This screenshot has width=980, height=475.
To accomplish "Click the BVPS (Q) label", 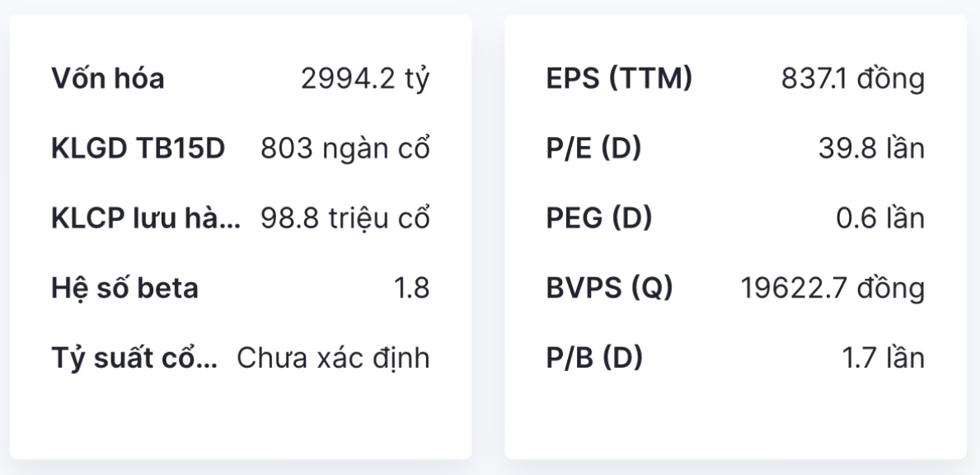I will (x=609, y=289).
